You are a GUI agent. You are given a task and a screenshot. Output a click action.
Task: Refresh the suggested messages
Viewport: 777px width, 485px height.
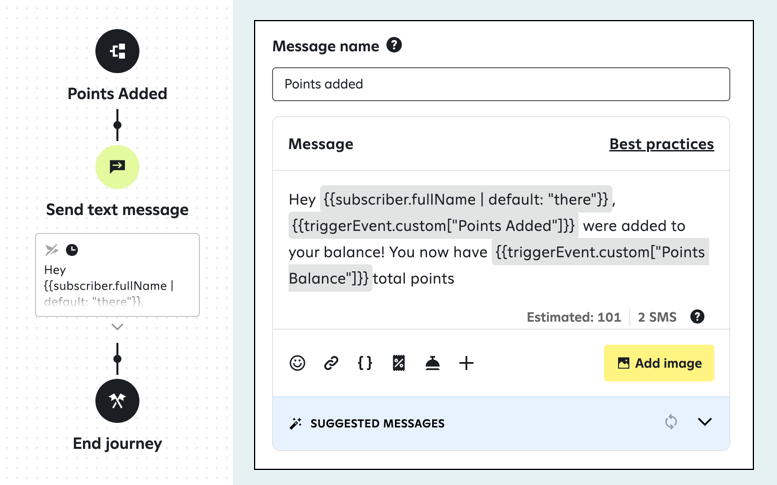coord(671,422)
